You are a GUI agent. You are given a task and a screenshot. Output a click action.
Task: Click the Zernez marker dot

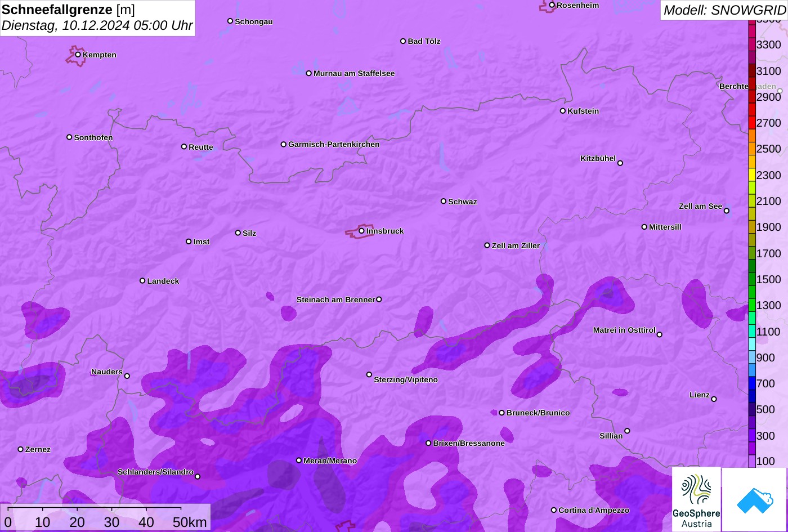[x=21, y=449]
